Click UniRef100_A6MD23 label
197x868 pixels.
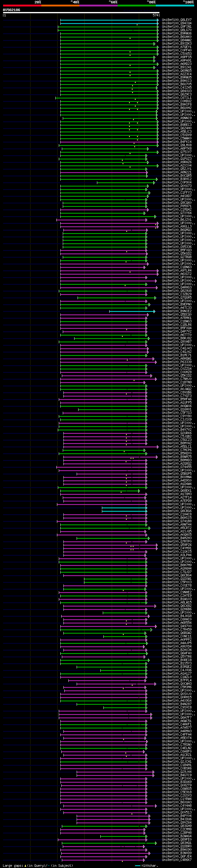[x=177, y=64]
